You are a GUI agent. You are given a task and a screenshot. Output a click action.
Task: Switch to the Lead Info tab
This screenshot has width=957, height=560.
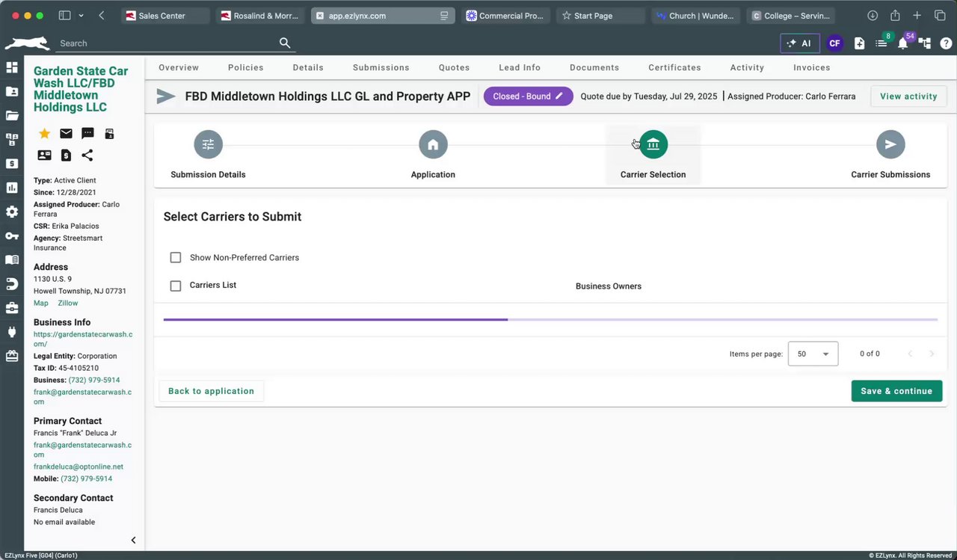520,67
